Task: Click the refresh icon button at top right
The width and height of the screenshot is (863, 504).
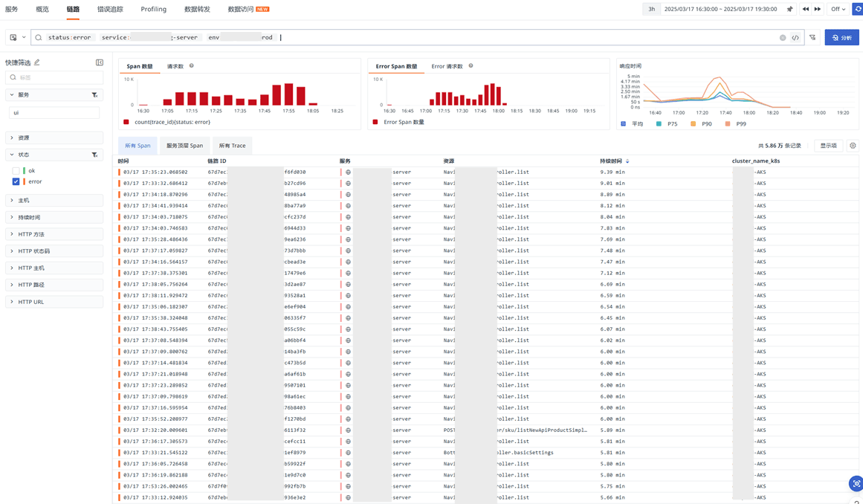Action: tap(857, 9)
